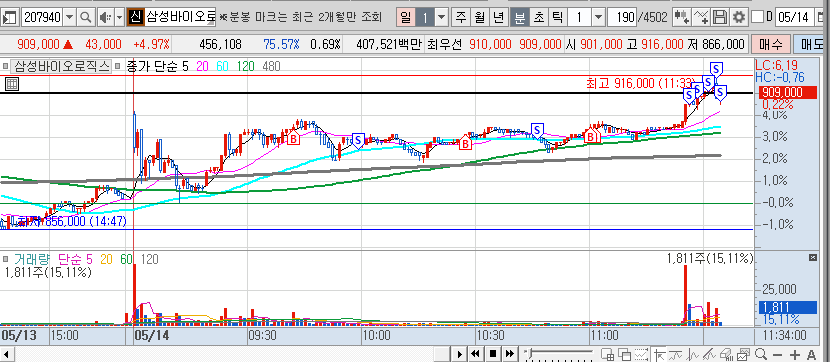Zoom out chart with minus icon
The height and width of the screenshot is (362, 830).
tap(778, 354)
